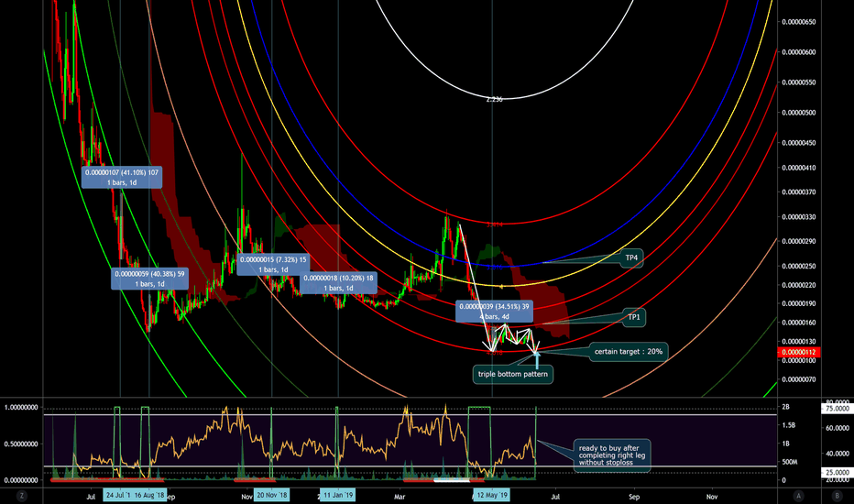The height and width of the screenshot is (504, 854).
Task: Click the 24 Jul date marker
Action: (117, 495)
